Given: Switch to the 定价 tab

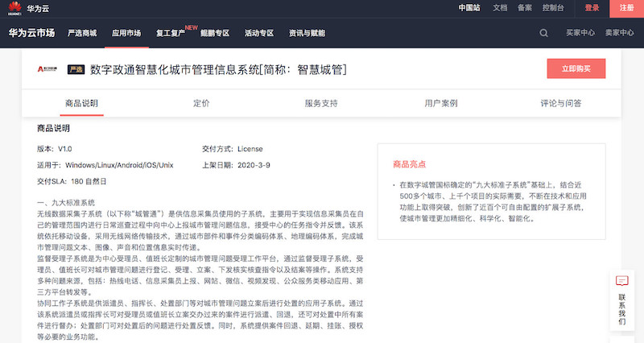Looking at the screenshot, I should 201,104.
